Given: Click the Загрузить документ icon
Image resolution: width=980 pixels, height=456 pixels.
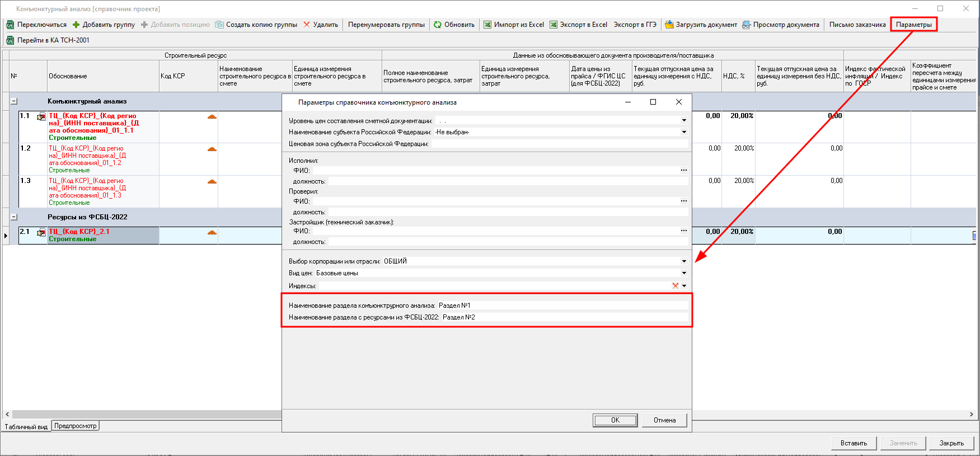Looking at the screenshot, I should 669,25.
